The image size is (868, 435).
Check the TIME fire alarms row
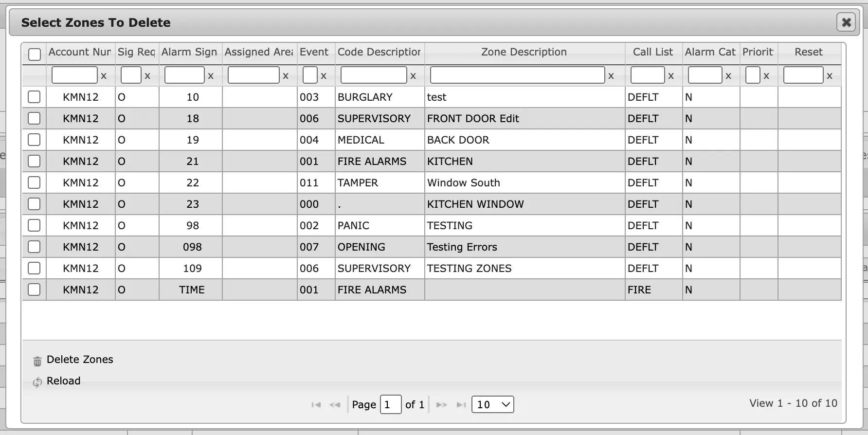point(34,290)
